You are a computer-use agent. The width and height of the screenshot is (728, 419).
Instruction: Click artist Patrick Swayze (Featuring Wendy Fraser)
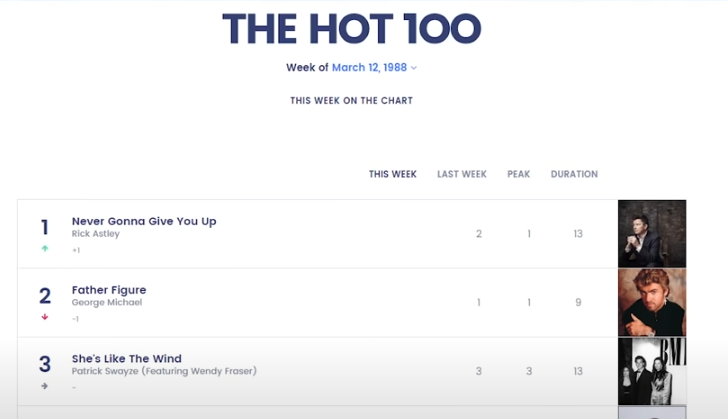pyautogui.click(x=164, y=371)
